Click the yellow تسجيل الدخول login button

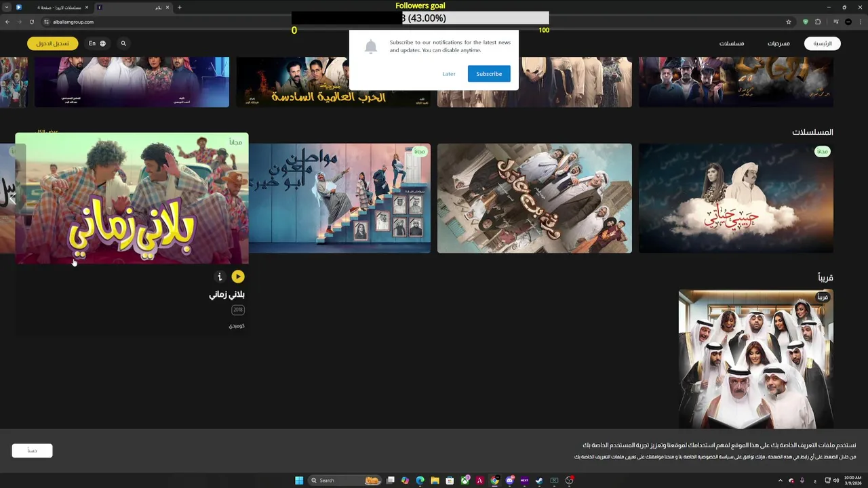[x=53, y=43]
